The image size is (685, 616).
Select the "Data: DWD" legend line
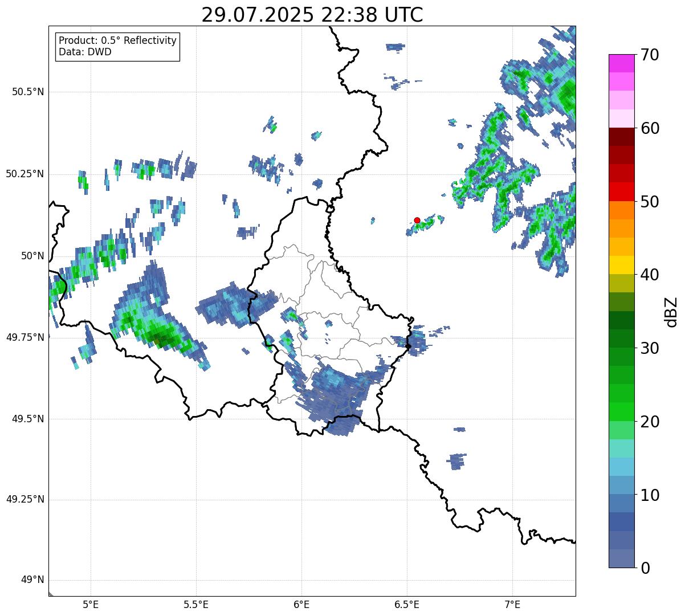coord(85,52)
